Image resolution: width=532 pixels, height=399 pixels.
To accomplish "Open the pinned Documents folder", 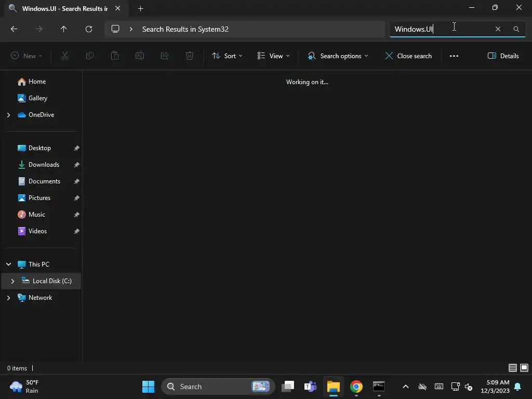I will pos(45,181).
